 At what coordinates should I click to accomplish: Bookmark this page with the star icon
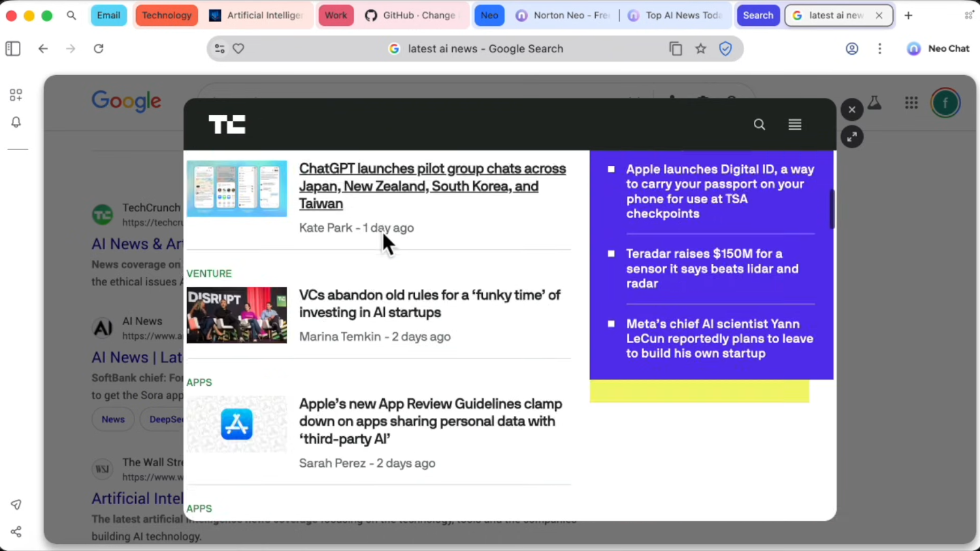point(700,48)
